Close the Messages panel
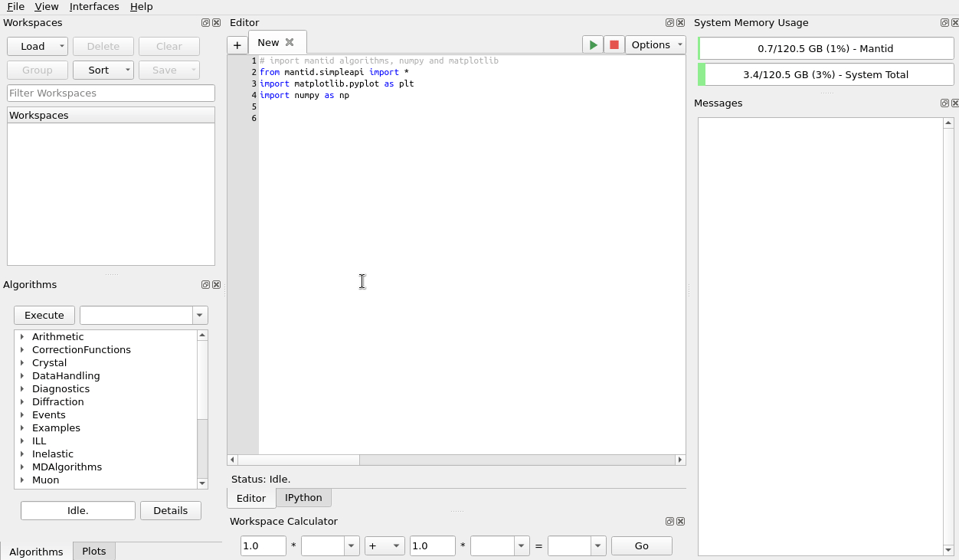The width and height of the screenshot is (959, 560). (x=955, y=103)
